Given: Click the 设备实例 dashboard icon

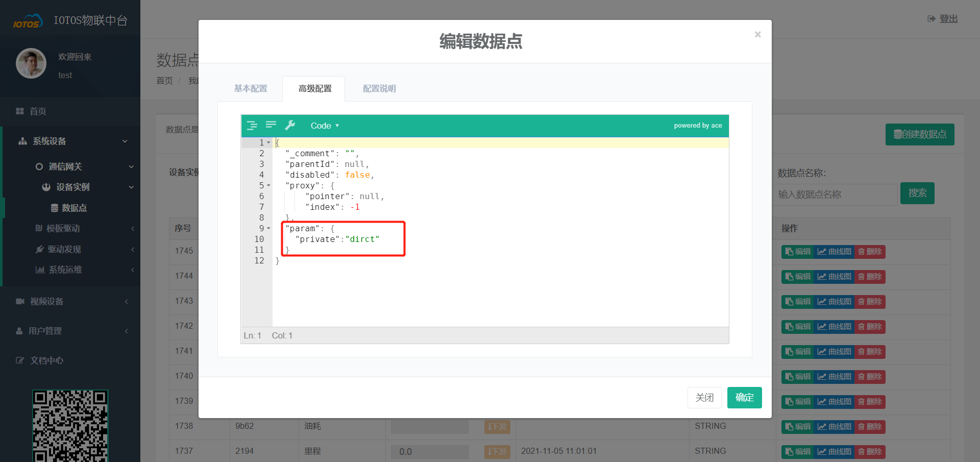Looking at the screenshot, I should coord(46,187).
